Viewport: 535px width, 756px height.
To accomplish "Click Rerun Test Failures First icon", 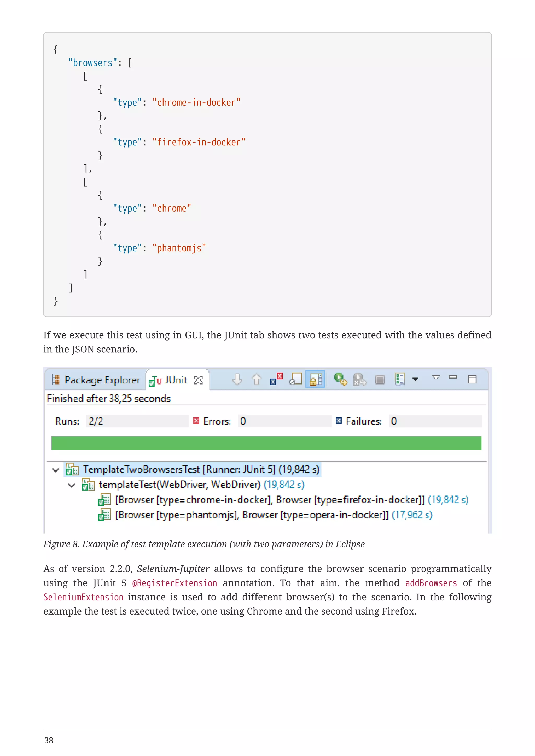I will click(x=359, y=379).
